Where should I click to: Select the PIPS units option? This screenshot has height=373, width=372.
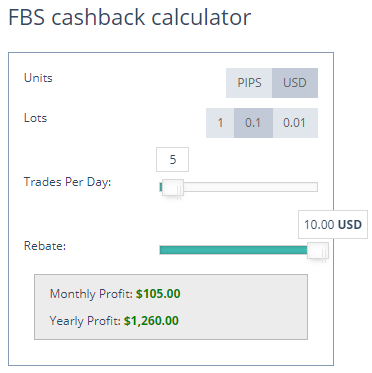pos(249,83)
